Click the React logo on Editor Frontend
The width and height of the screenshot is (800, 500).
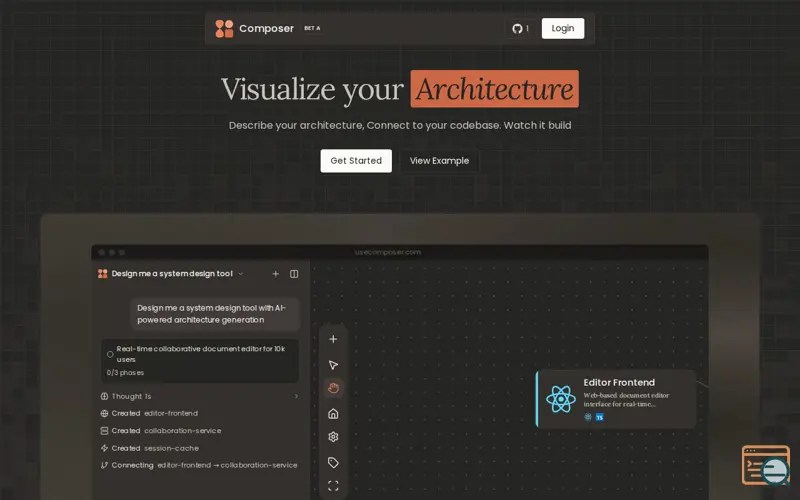(561, 399)
